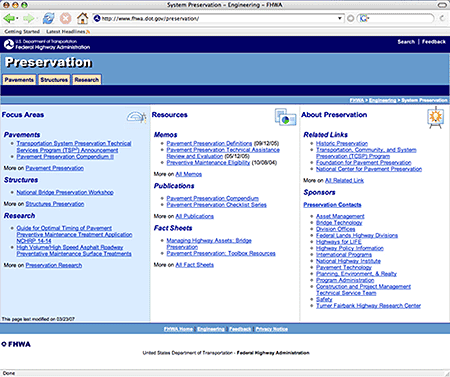Screen dimensions: 450x377
Task: Open the Division Offices link
Action: (335, 229)
